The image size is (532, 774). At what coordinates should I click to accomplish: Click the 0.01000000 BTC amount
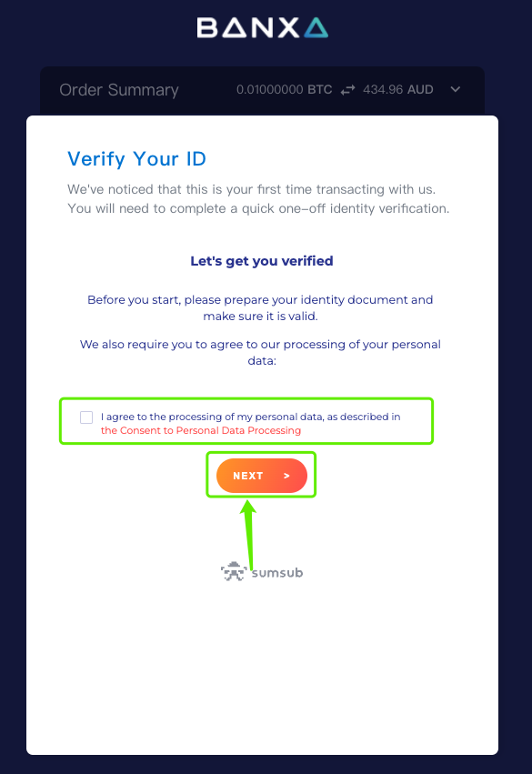pos(285,89)
